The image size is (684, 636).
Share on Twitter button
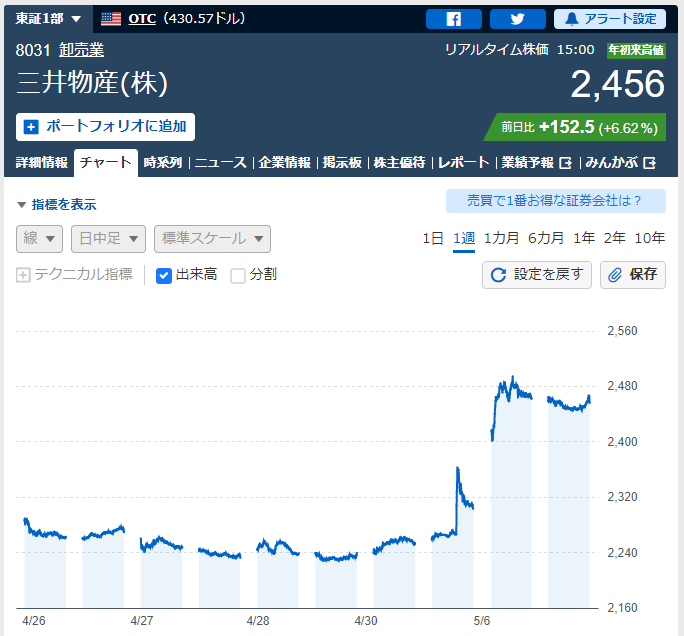517,19
